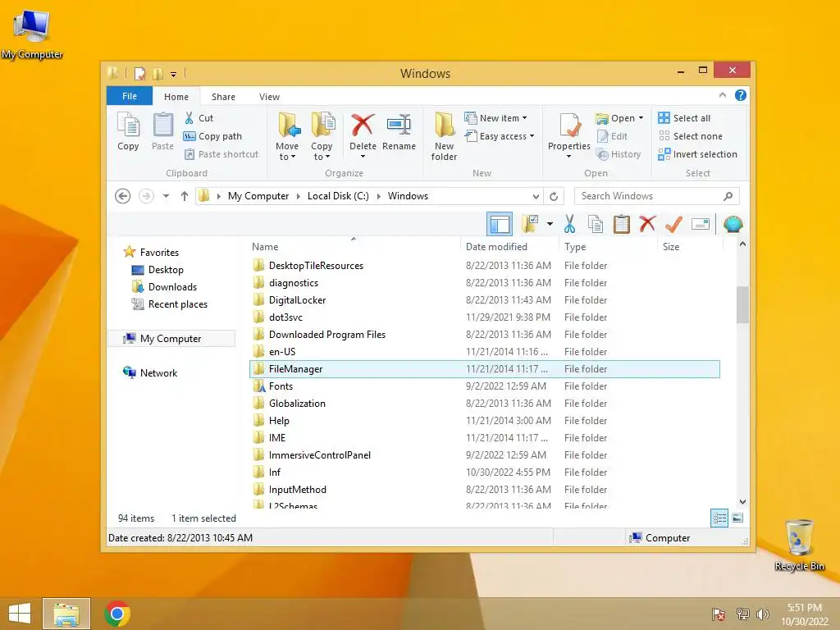Screen dimensions: 840x630
Task: Click the Back navigation arrow
Action: click(x=123, y=196)
